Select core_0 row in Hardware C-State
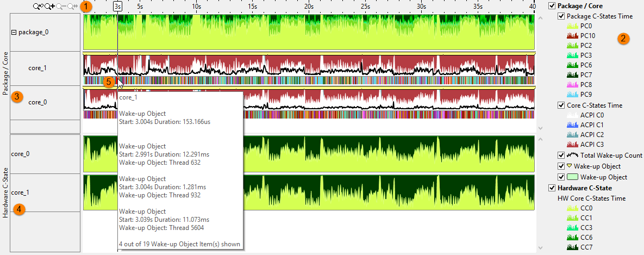 pyautogui.click(x=21, y=154)
